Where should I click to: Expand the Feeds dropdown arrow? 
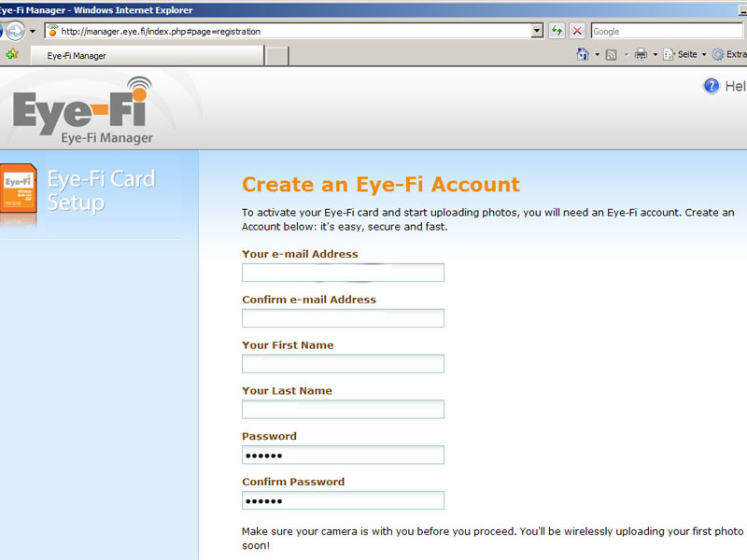pos(626,55)
